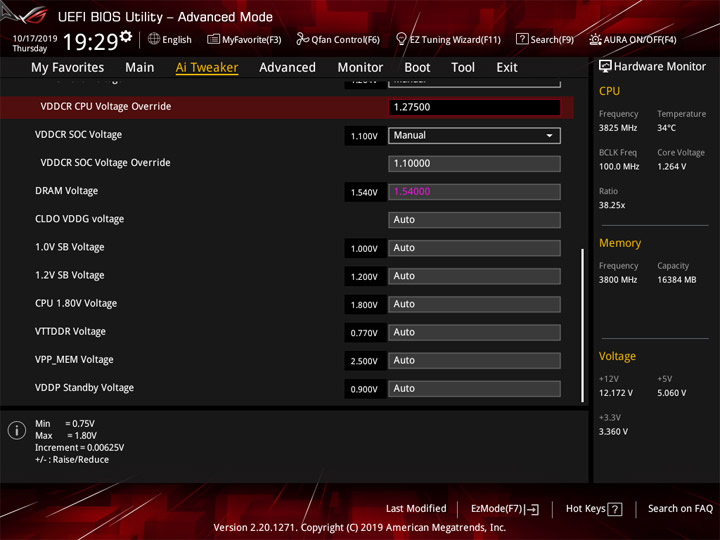Click the DRAM Voltage 1.54000 field
This screenshot has height=540, width=720.
[x=474, y=191]
